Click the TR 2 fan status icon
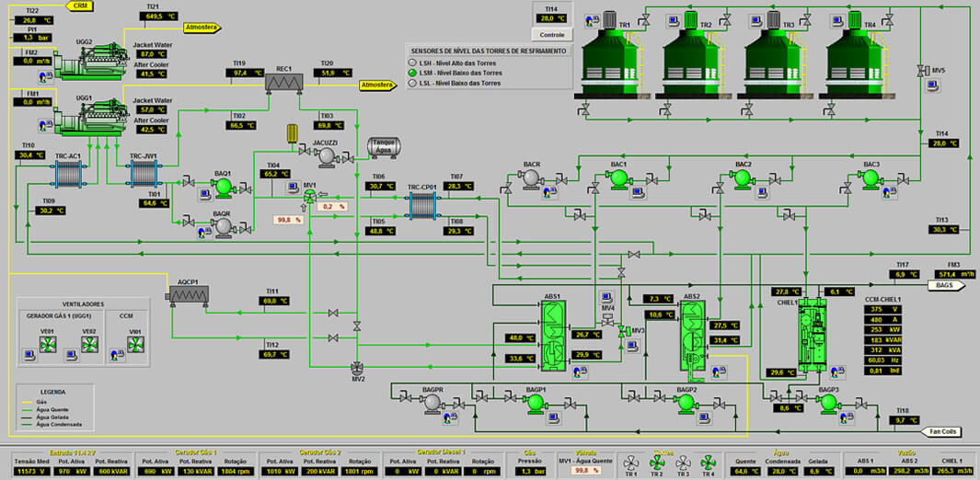 (657, 462)
